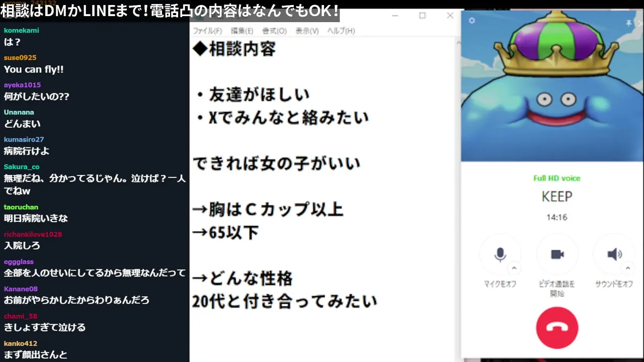Viewport: 644px width, 362px height.
Task: Open the 書式(O) menu in Notepad
Action: click(x=274, y=31)
